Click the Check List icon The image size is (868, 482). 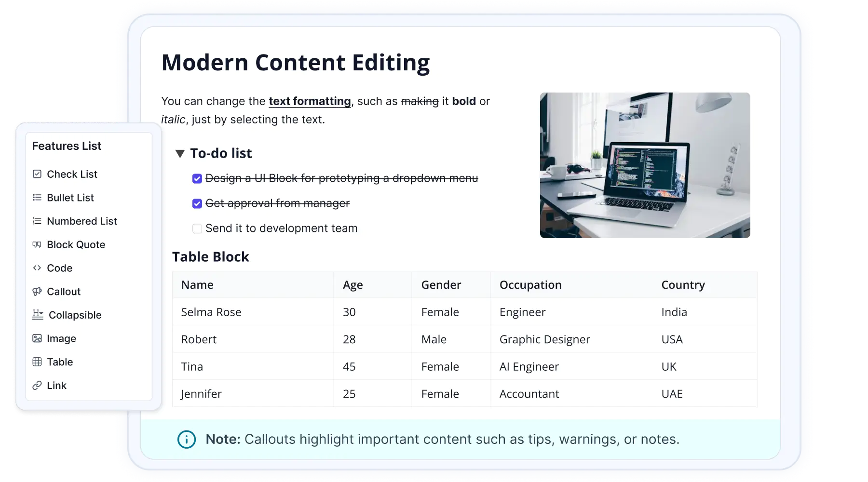point(37,174)
